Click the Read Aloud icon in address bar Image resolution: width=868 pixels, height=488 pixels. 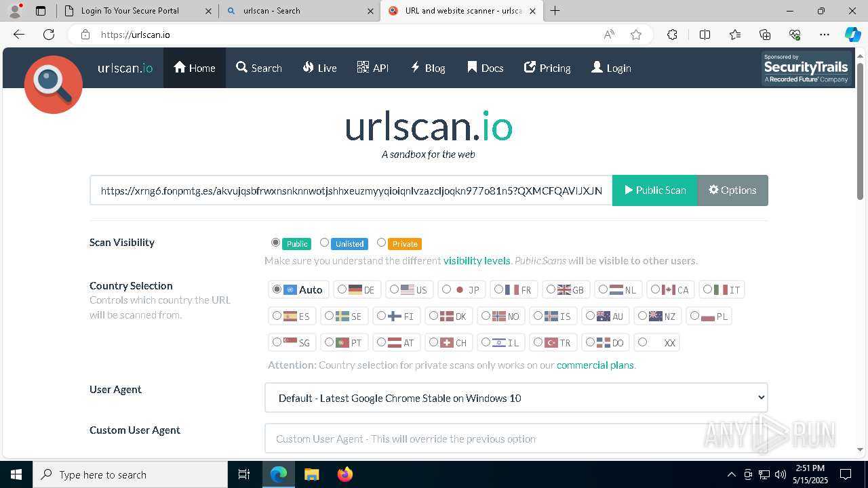tap(609, 35)
